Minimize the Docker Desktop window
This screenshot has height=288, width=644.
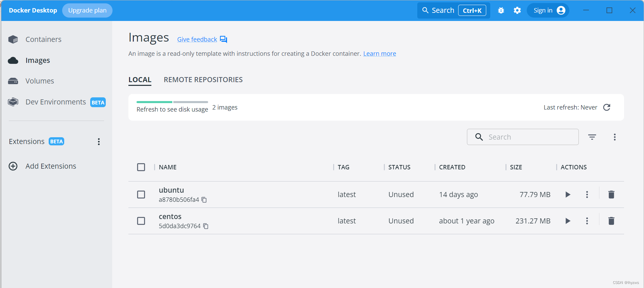586,10
